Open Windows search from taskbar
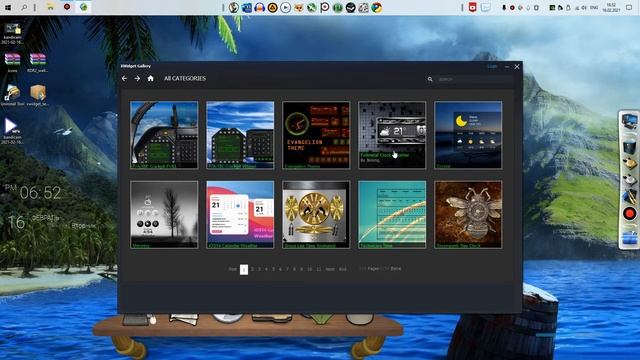 [24, 7]
